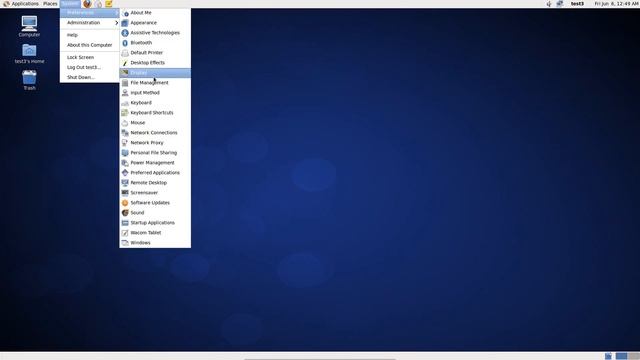Open Screensaver preferences
The height and width of the screenshot is (360, 640).
pos(155,193)
